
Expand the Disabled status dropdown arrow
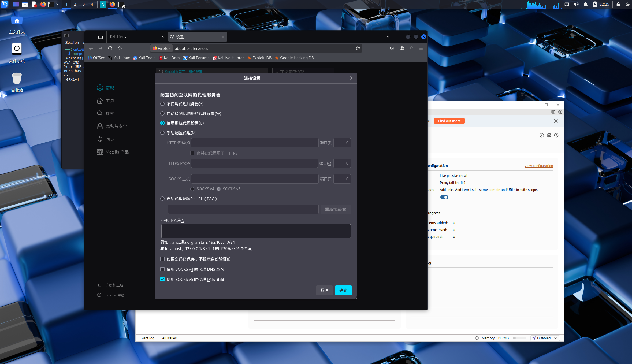click(556, 338)
